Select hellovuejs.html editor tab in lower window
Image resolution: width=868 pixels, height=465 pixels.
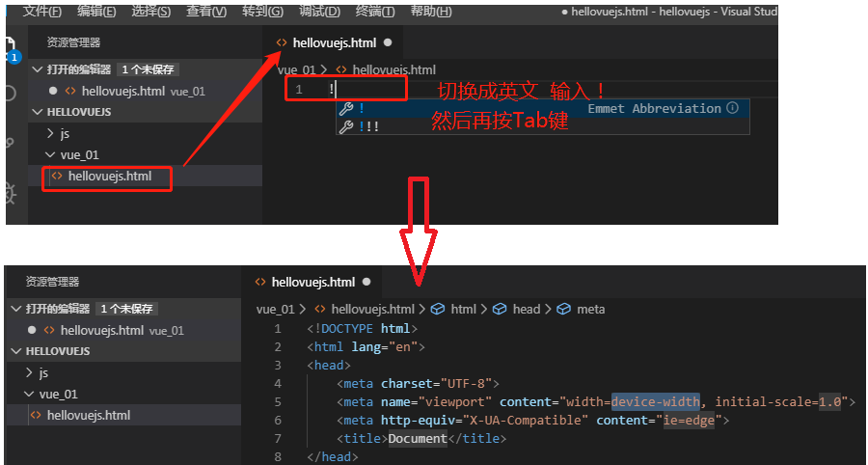(313, 282)
